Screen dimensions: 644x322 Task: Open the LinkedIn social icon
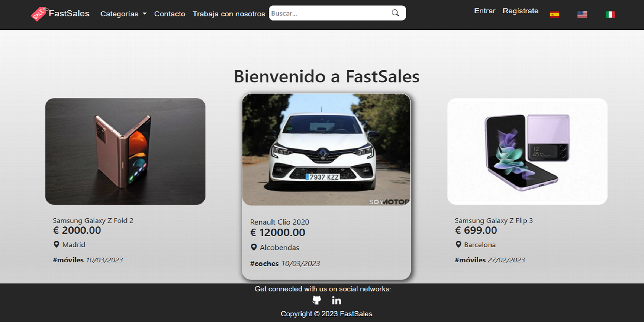[336, 300]
